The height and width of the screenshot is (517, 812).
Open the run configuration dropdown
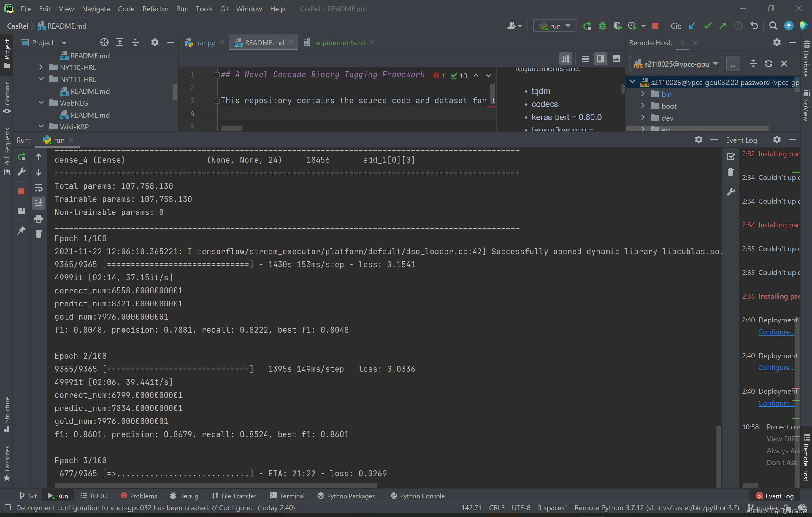555,26
